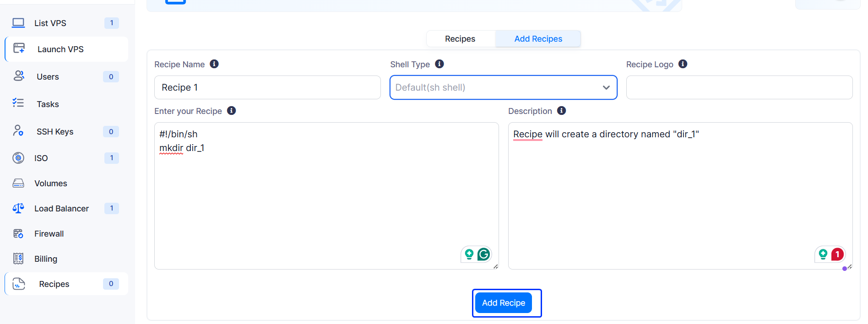Switch to the Recipes tab

point(460,39)
